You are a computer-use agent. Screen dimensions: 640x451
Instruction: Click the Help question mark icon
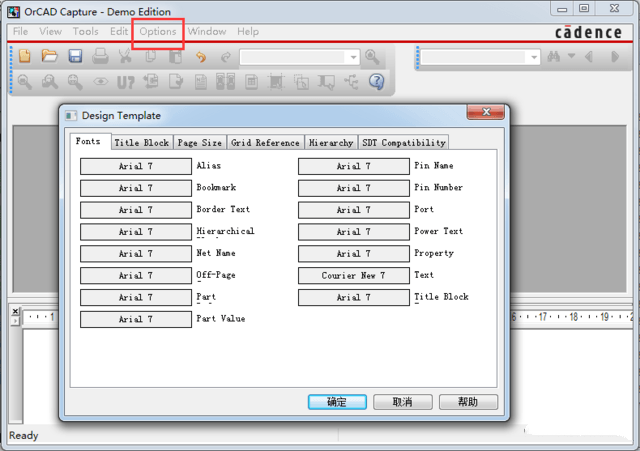376,82
